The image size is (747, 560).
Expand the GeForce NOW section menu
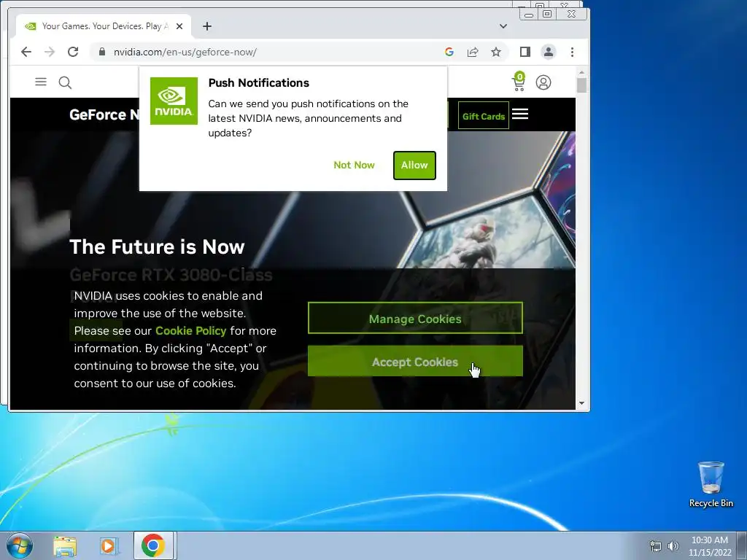pos(520,114)
